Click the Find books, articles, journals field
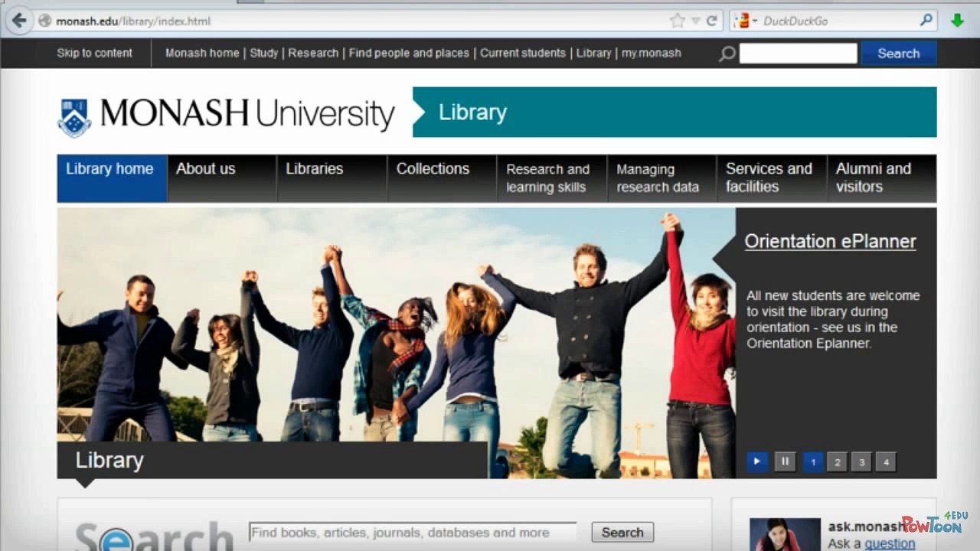The height and width of the screenshot is (551, 980). [413, 532]
